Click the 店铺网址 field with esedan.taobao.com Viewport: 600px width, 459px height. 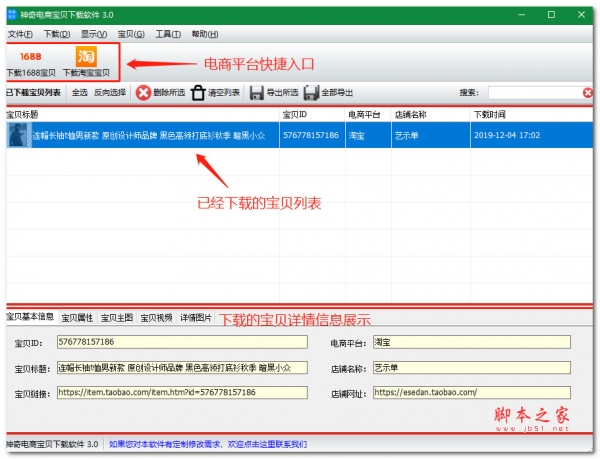(472, 392)
